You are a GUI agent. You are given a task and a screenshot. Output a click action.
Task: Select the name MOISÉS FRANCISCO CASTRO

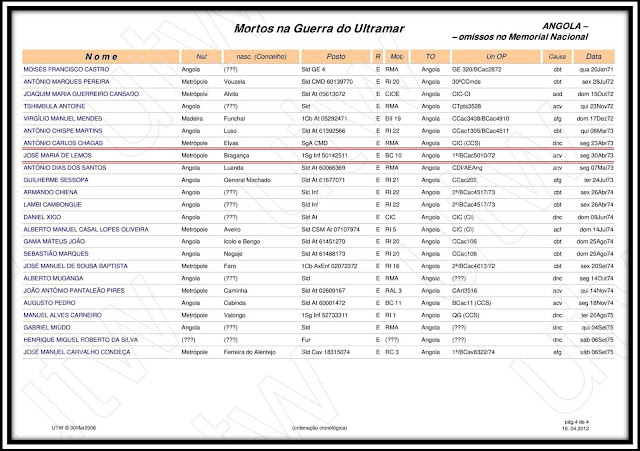pyautogui.click(x=66, y=69)
